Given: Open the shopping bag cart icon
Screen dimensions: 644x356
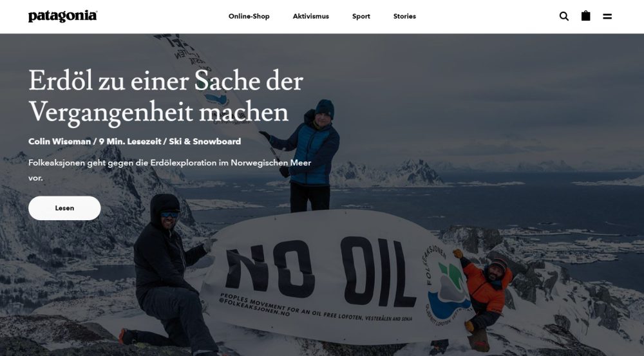Looking at the screenshot, I should point(585,16).
